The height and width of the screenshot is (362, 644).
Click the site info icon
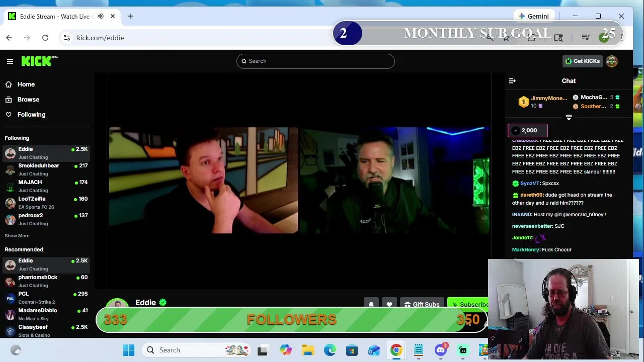pyautogui.click(x=66, y=38)
